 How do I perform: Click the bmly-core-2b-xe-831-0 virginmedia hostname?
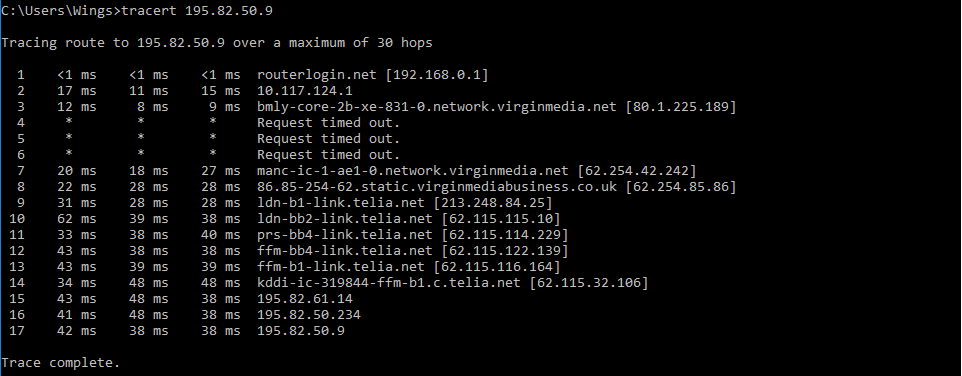click(x=436, y=107)
